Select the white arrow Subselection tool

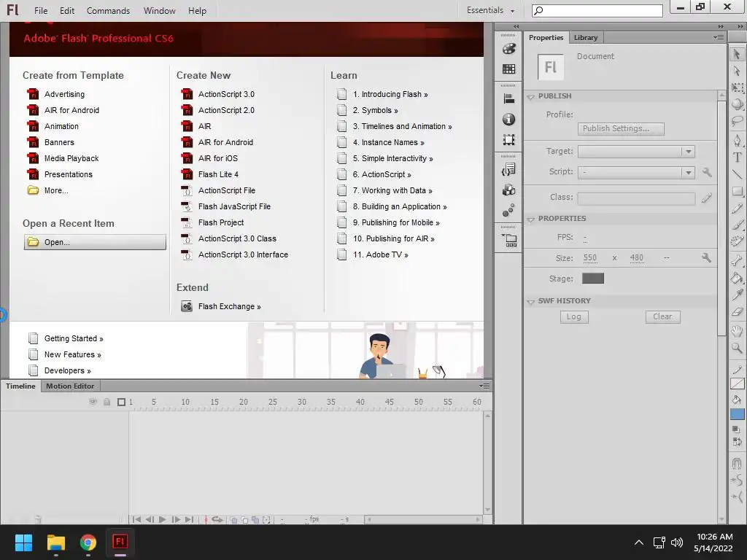pos(737,71)
